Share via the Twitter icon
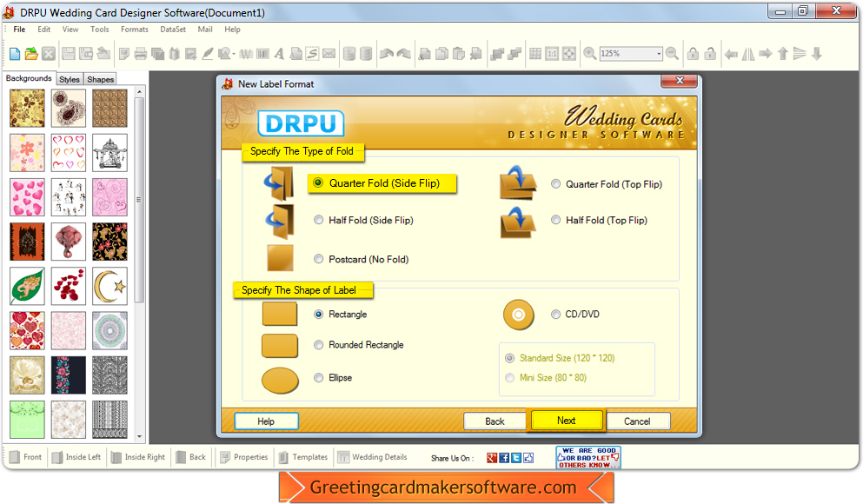This screenshot has height=504, width=863. click(515, 458)
